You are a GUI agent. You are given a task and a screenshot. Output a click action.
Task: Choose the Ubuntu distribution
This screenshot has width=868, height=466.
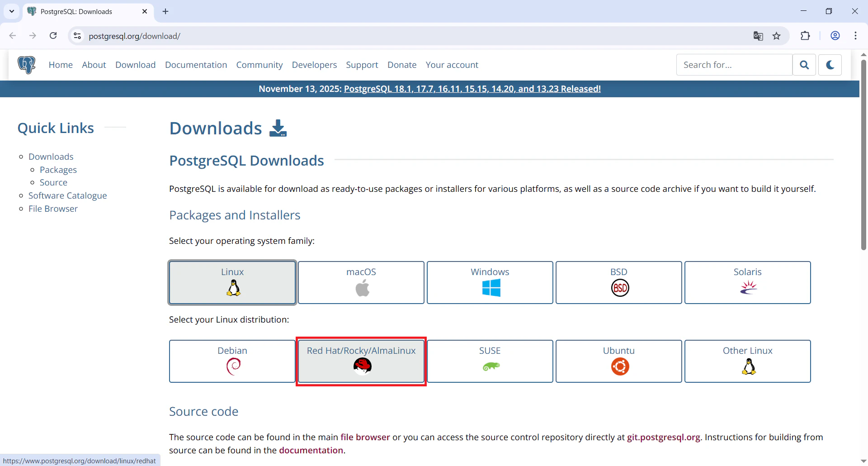[619, 361]
